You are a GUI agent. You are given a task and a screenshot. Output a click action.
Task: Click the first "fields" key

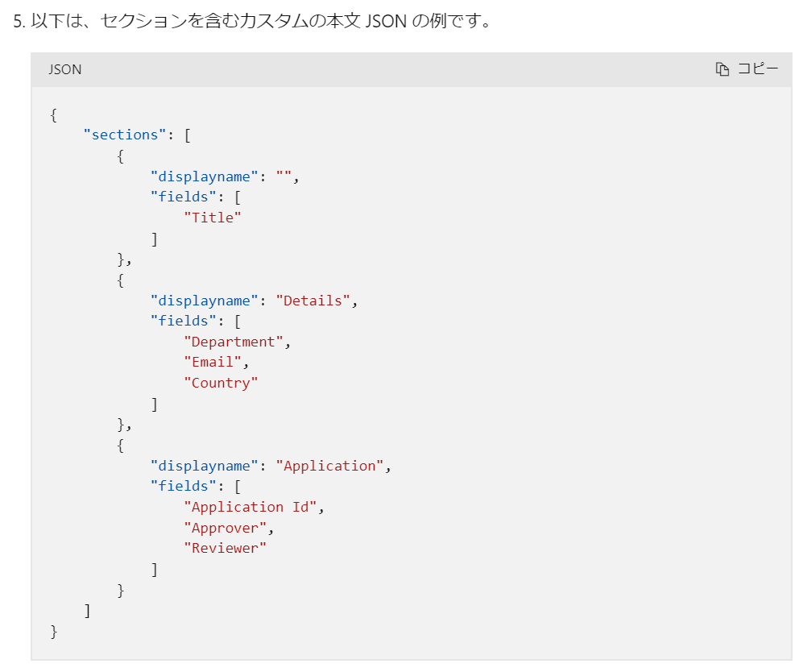184,197
